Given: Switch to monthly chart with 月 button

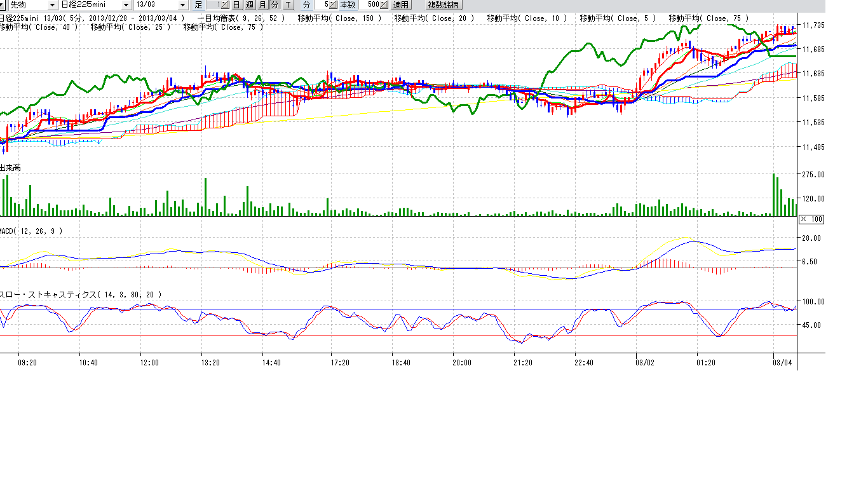Looking at the screenshot, I should (262, 5).
